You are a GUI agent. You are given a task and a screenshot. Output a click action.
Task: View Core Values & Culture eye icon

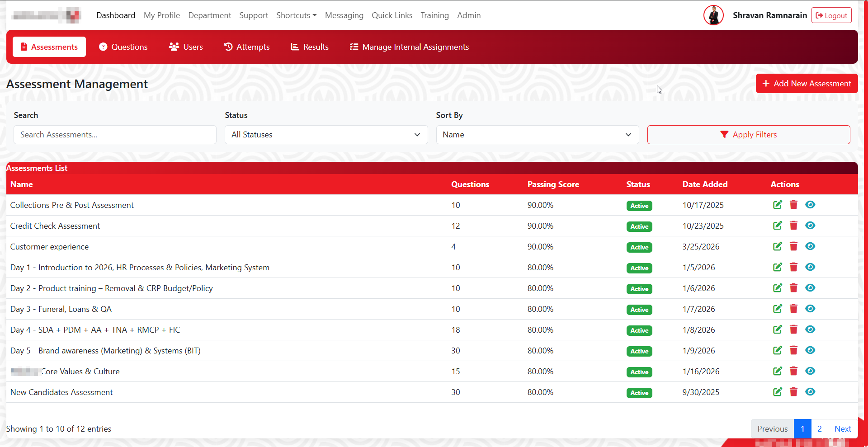coord(810,371)
